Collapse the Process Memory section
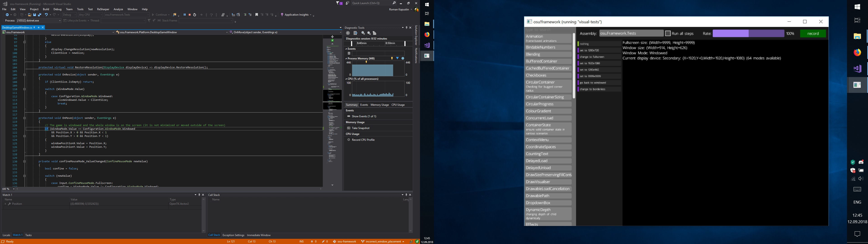868x244 pixels. click(x=346, y=58)
